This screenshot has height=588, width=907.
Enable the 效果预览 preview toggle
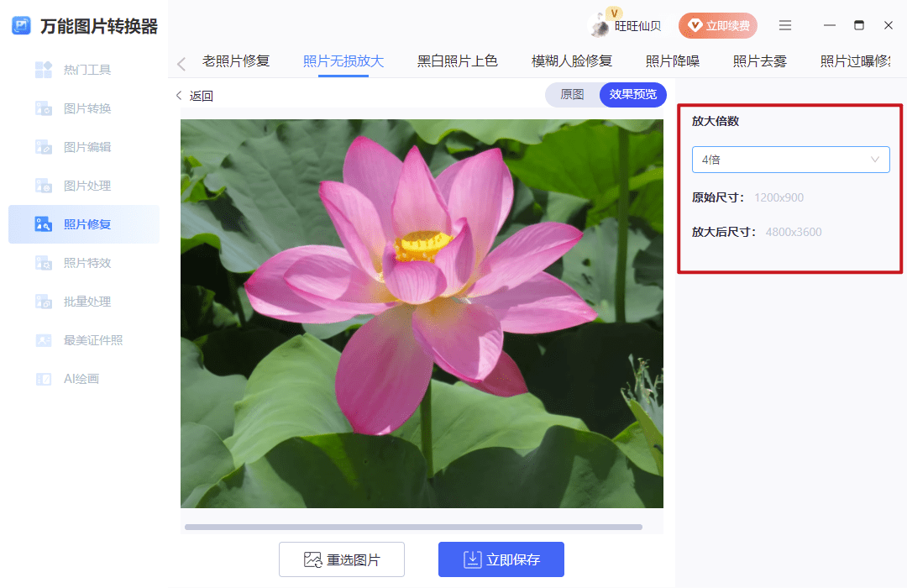632,95
